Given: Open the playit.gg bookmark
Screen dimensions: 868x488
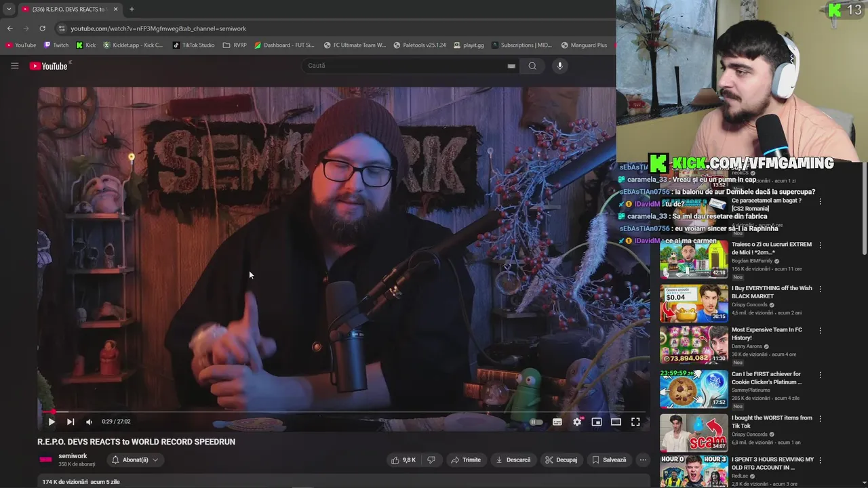Looking at the screenshot, I should point(469,45).
